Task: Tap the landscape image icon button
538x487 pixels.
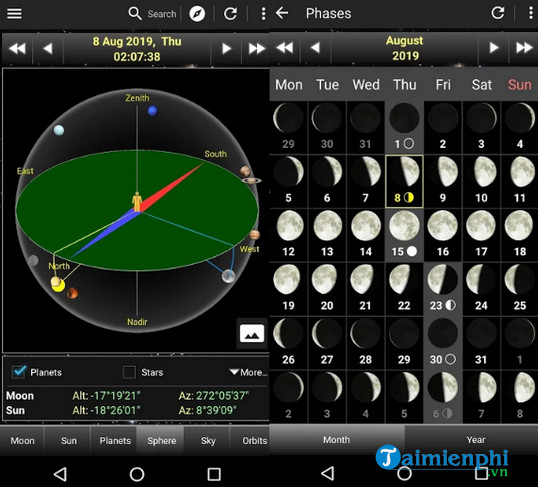Action: [x=252, y=333]
